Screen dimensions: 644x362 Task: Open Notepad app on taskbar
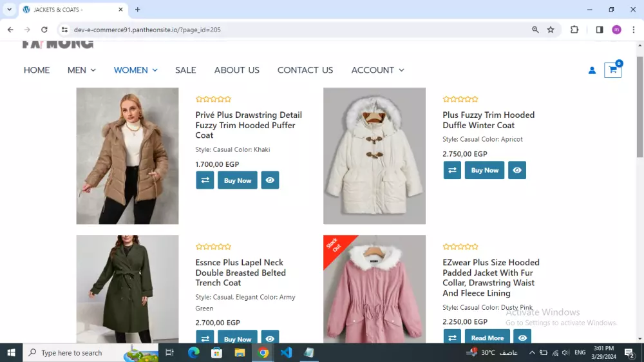309,352
